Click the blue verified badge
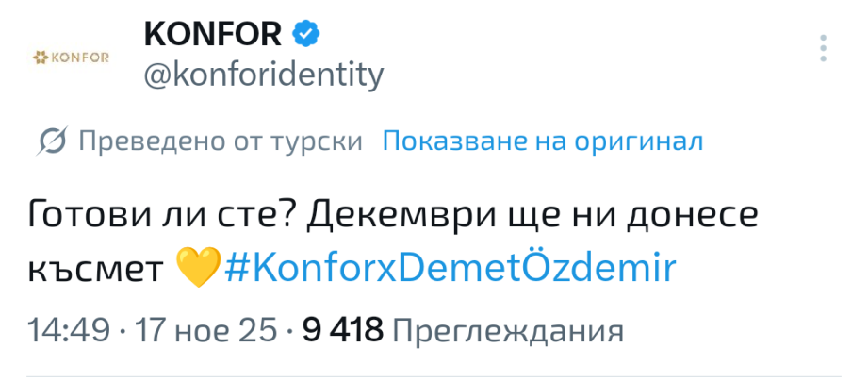Screen dimensions: 868x382 pos(306,34)
